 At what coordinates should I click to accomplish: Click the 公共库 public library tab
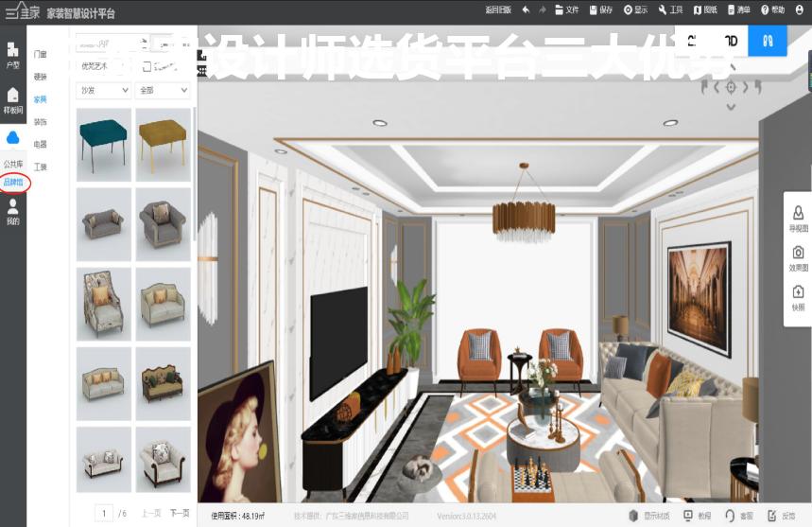coord(13,164)
